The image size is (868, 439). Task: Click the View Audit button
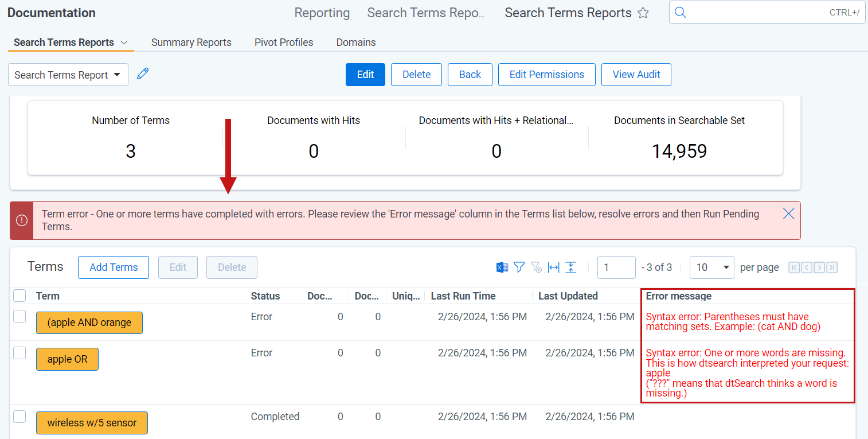tap(636, 75)
